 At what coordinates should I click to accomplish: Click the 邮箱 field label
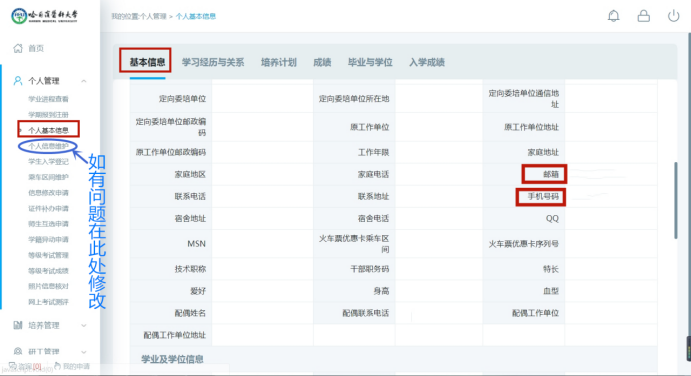tap(551, 174)
